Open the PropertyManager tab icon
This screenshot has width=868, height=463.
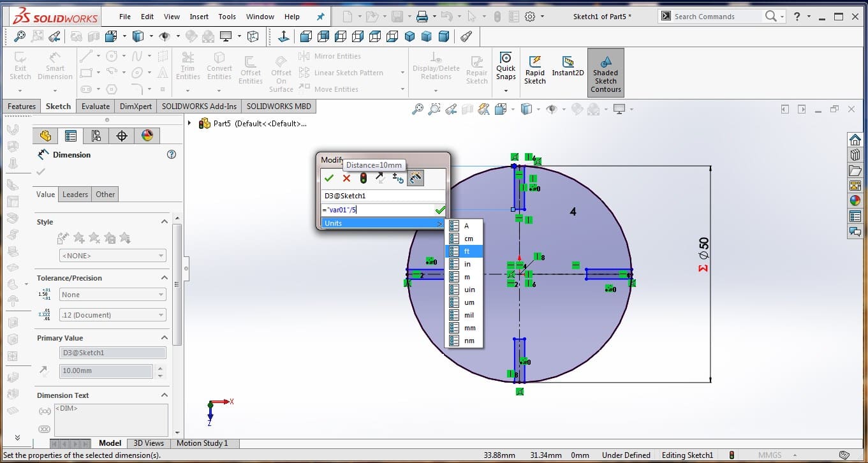click(71, 136)
